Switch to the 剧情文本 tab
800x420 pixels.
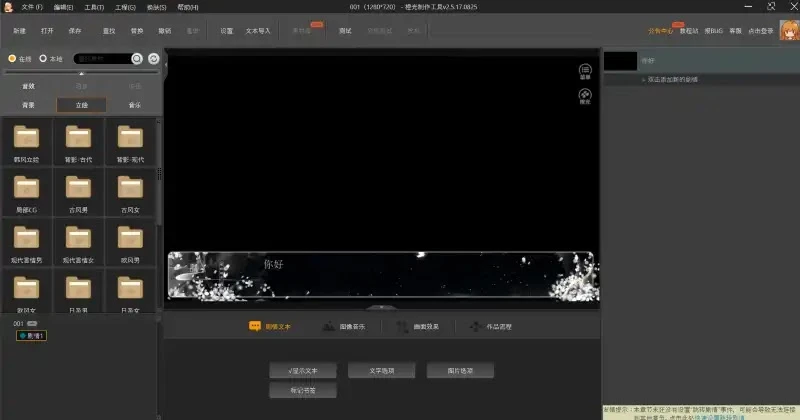click(270, 327)
